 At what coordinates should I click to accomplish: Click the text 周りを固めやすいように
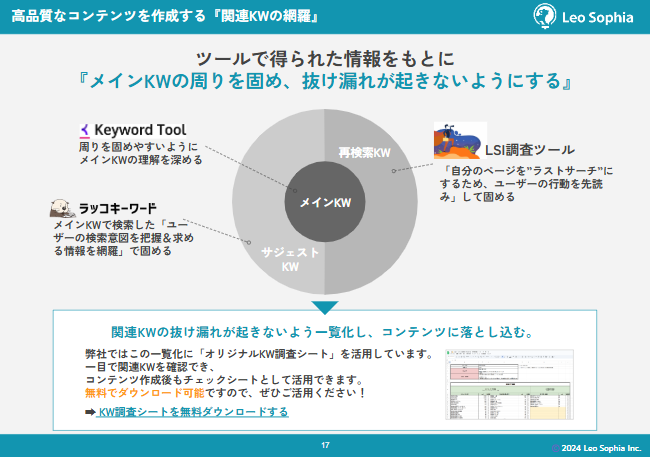(x=138, y=147)
